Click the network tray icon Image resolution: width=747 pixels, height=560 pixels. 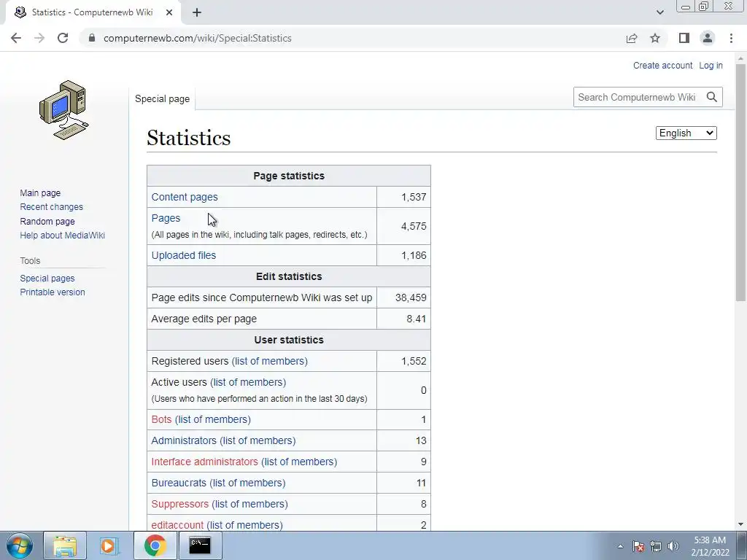pos(656,546)
